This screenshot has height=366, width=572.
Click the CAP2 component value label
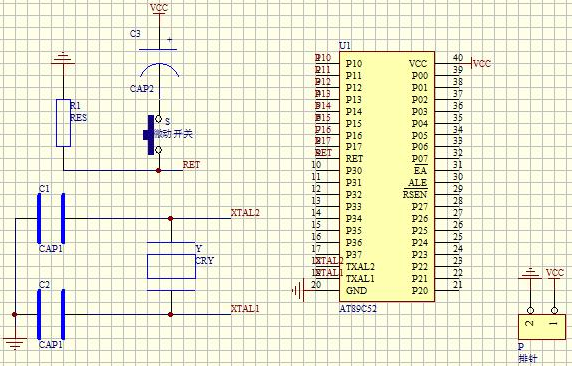pyautogui.click(x=142, y=89)
